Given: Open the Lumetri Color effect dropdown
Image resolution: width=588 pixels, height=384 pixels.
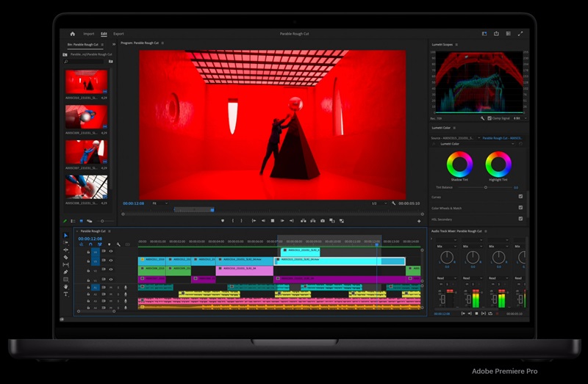Looking at the screenshot, I should click(477, 144).
